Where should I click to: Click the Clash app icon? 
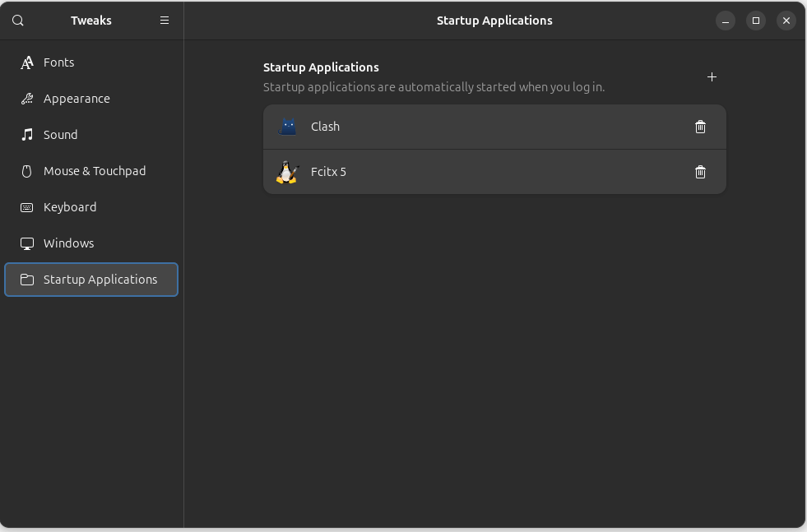point(287,127)
